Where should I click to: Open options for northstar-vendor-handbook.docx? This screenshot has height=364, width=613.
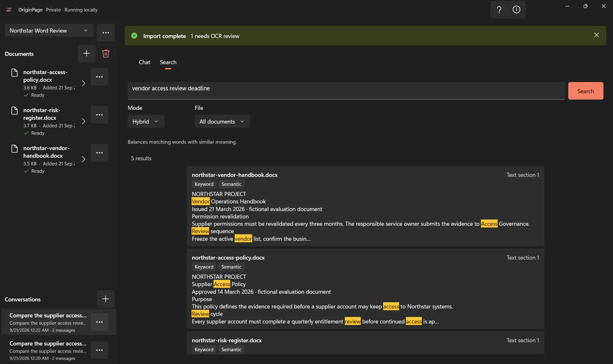99,153
